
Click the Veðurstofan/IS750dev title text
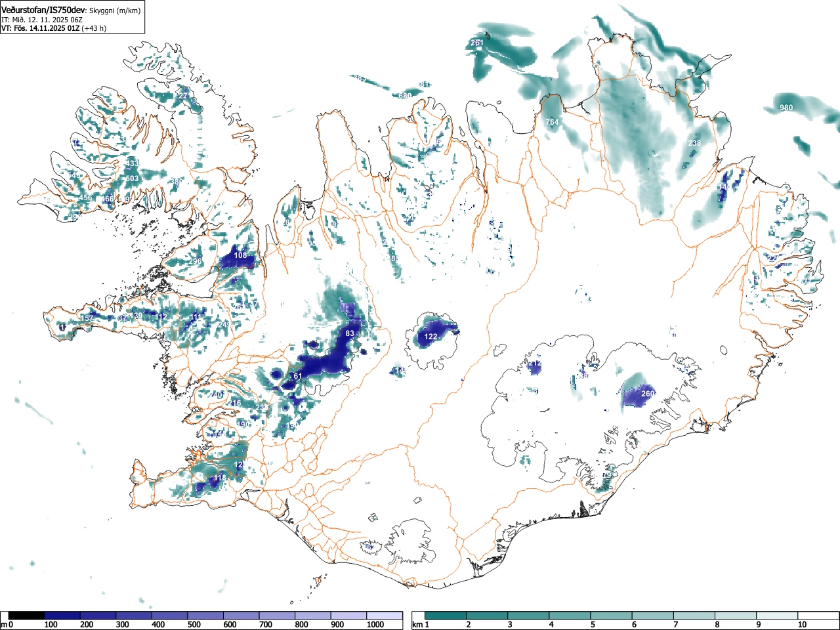coord(44,10)
